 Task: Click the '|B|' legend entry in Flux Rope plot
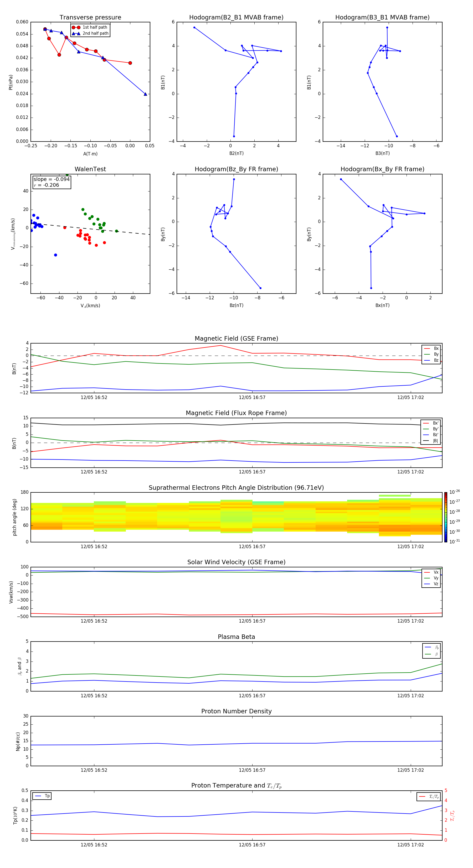[431, 441]
